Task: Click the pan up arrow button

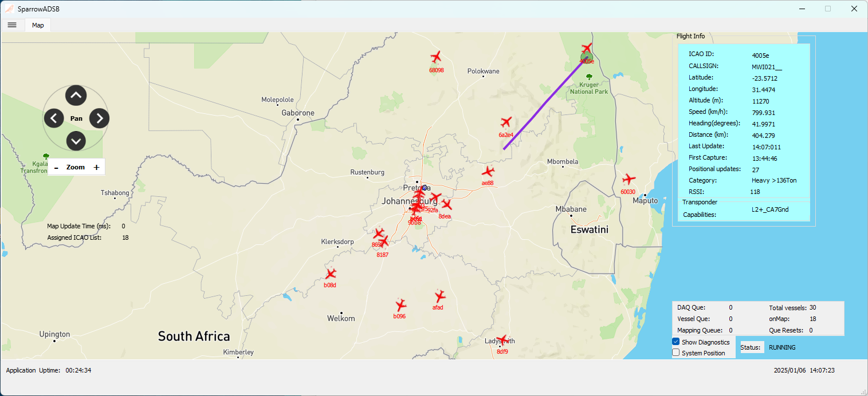Action: (x=76, y=96)
